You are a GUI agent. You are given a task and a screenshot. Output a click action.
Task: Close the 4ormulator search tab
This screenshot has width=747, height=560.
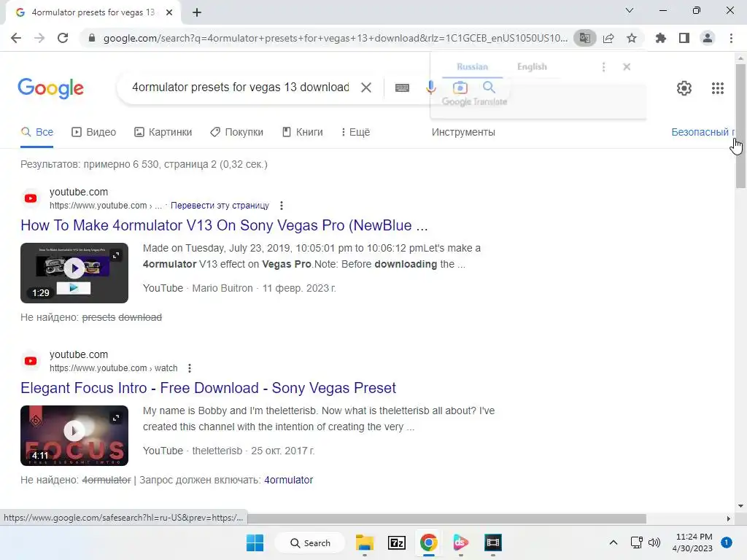click(x=169, y=13)
